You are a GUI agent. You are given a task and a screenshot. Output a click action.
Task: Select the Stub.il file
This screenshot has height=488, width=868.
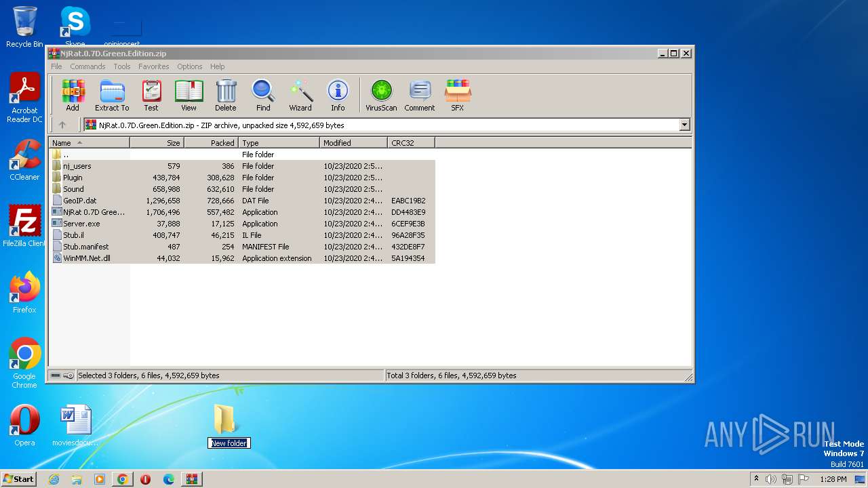(242, 235)
